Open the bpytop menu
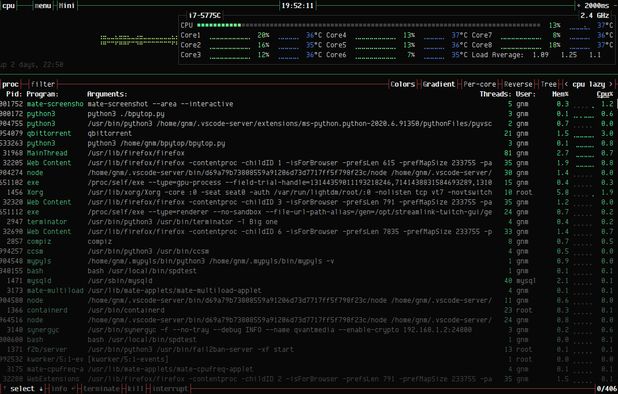 click(x=43, y=6)
